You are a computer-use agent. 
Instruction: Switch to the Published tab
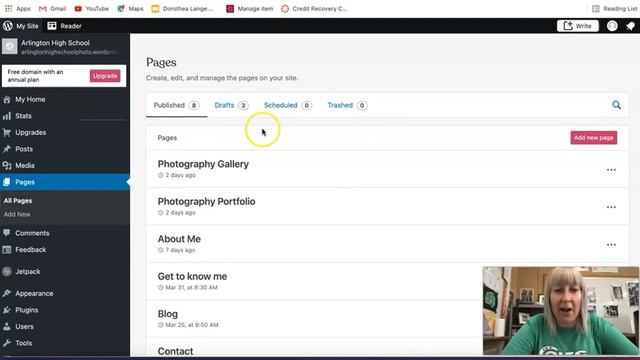[176, 105]
